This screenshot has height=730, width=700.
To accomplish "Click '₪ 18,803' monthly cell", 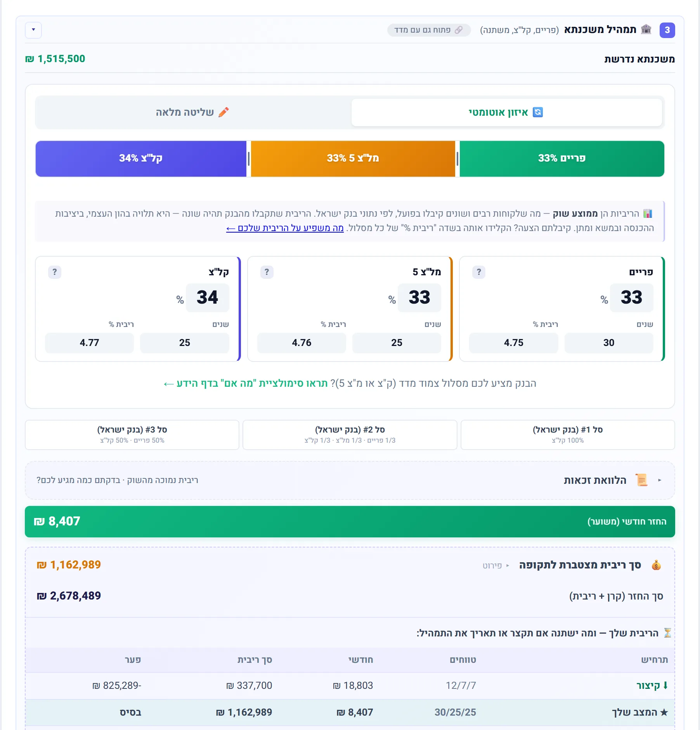I will click(353, 685).
